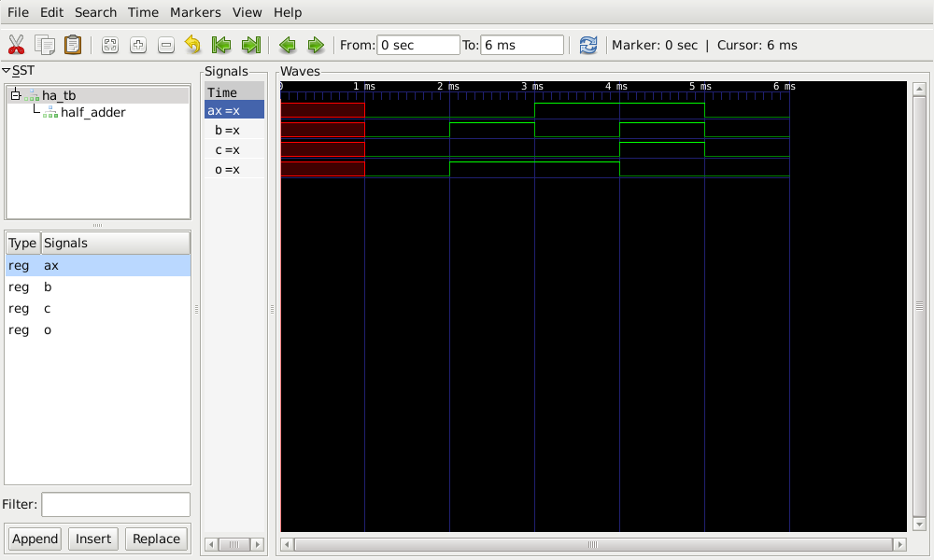
Task: Click the Insert button
Action: click(x=92, y=539)
